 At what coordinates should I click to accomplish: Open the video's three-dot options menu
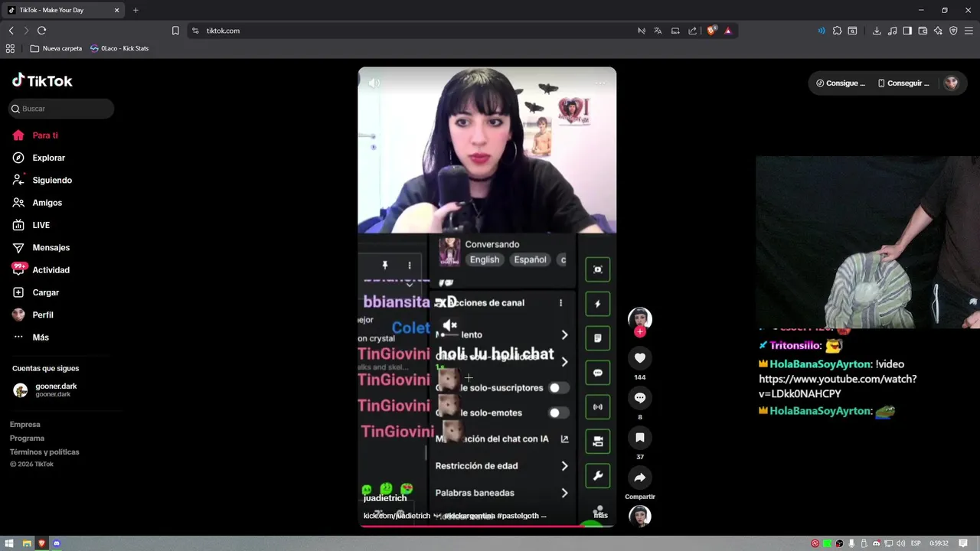(600, 83)
